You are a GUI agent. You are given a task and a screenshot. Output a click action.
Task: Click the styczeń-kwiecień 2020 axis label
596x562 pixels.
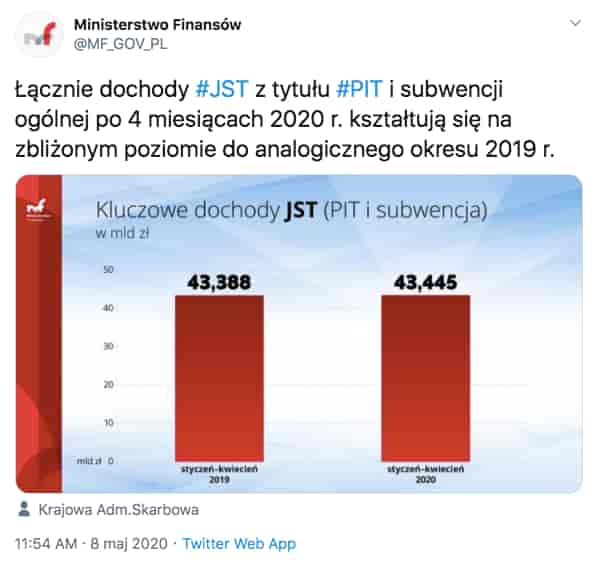[426, 474]
